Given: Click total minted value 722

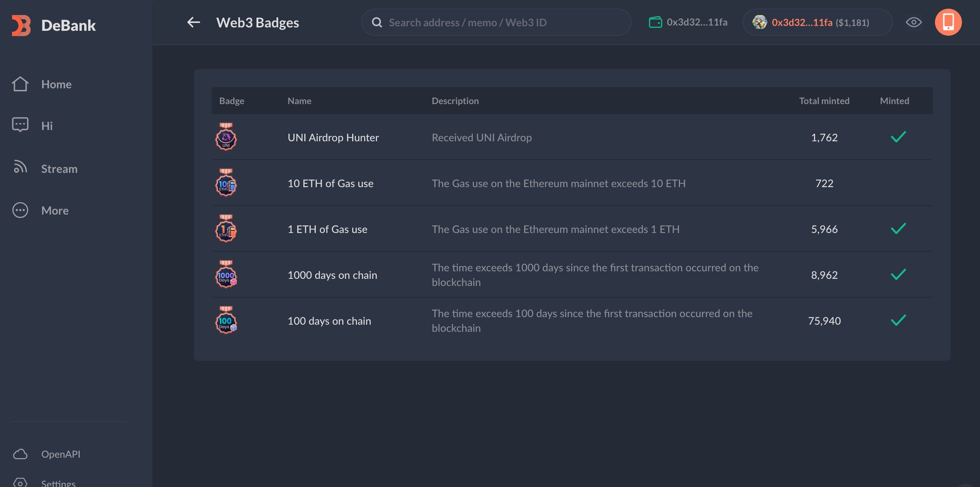Looking at the screenshot, I should point(825,183).
